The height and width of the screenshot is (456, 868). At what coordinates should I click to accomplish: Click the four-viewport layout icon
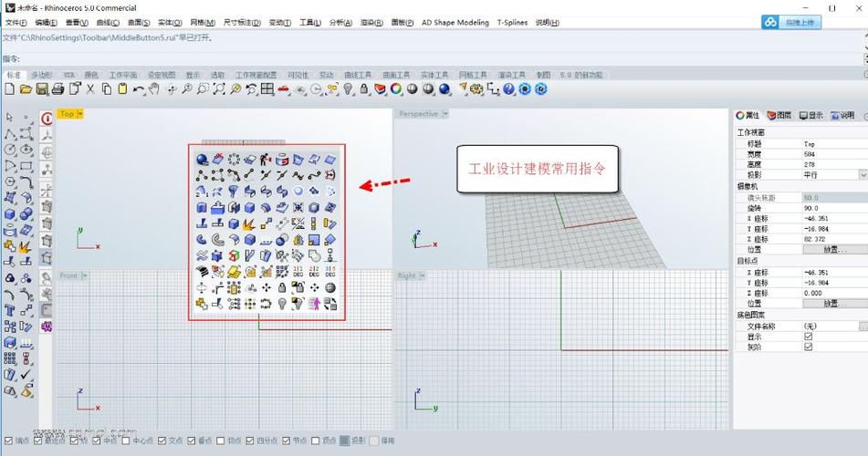(267, 89)
